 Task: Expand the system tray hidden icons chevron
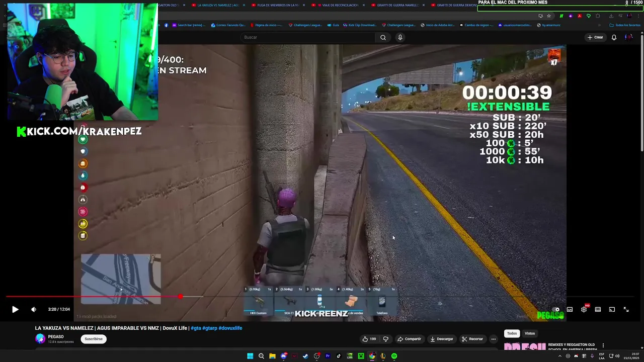click(x=559, y=356)
